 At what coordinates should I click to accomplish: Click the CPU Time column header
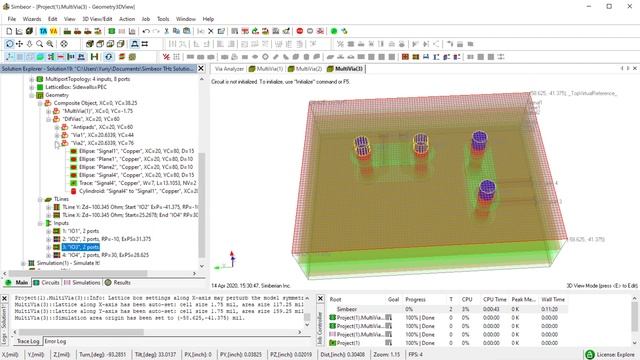coord(494,299)
